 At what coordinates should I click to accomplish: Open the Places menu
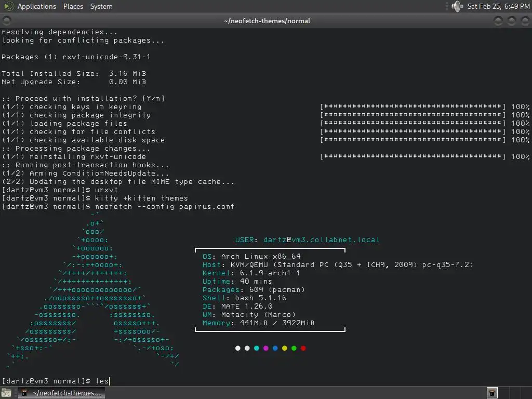pos(73,6)
